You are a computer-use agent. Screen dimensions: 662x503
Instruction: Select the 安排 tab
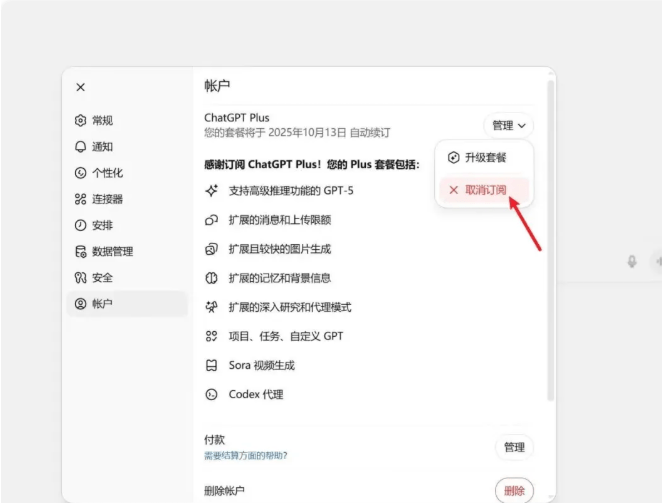click(127, 225)
